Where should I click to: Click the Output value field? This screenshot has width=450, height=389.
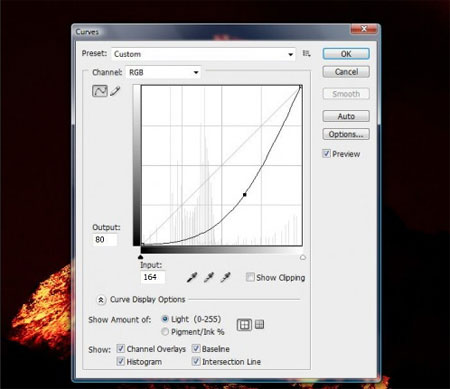[x=105, y=239]
